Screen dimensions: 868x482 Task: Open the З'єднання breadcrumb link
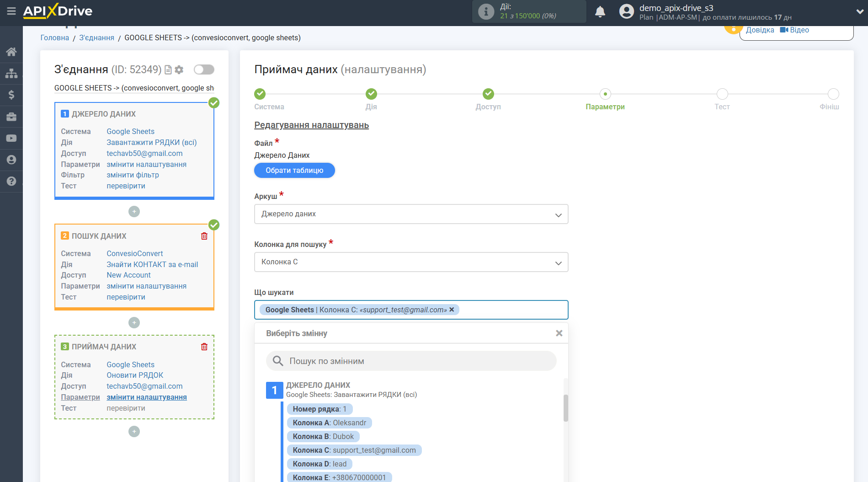point(96,37)
